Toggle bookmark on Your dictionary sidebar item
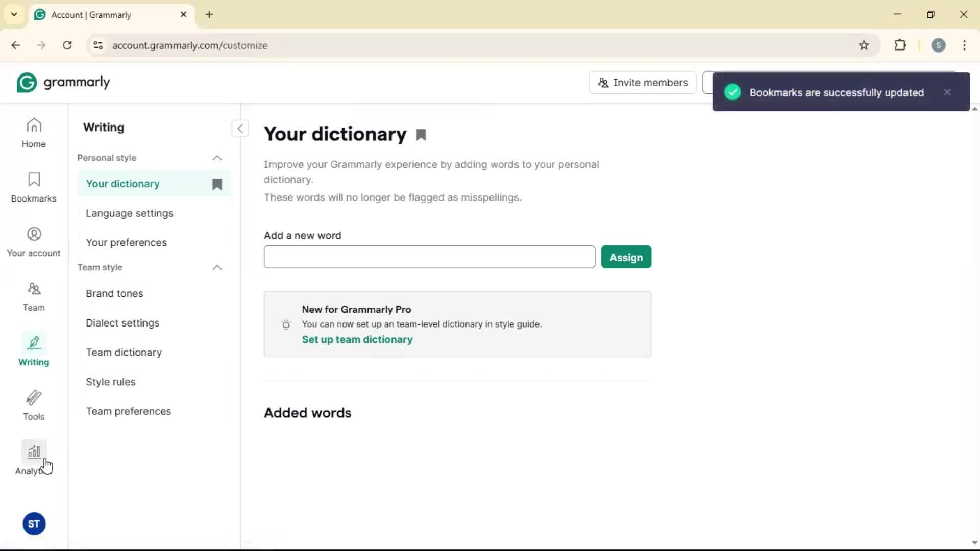This screenshot has width=980, height=551. click(217, 184)
